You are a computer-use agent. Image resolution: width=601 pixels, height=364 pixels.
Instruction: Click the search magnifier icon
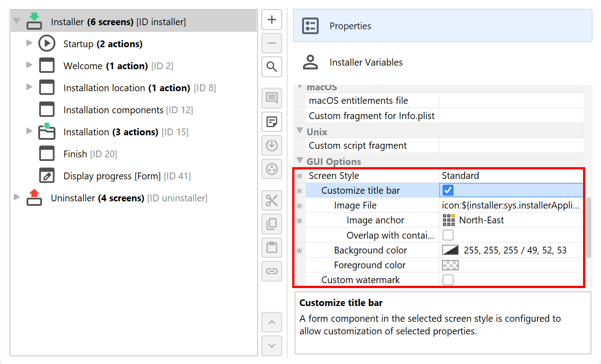pos(272,67)
